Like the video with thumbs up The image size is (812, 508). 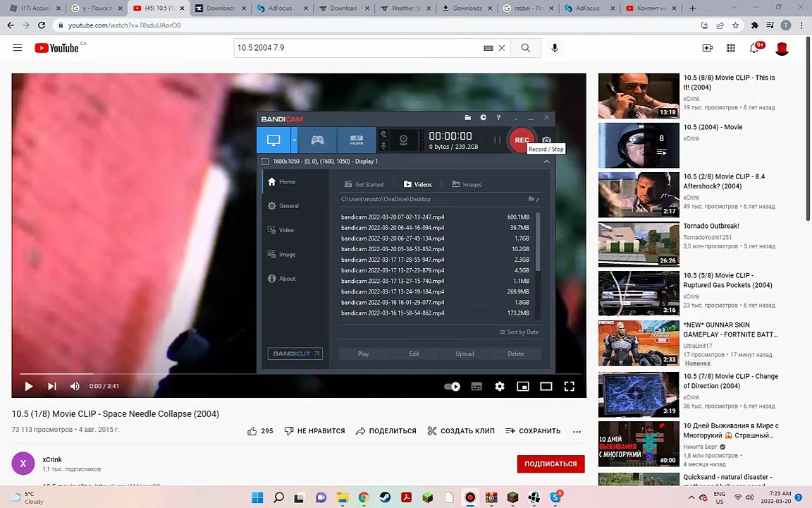(260, 431)
